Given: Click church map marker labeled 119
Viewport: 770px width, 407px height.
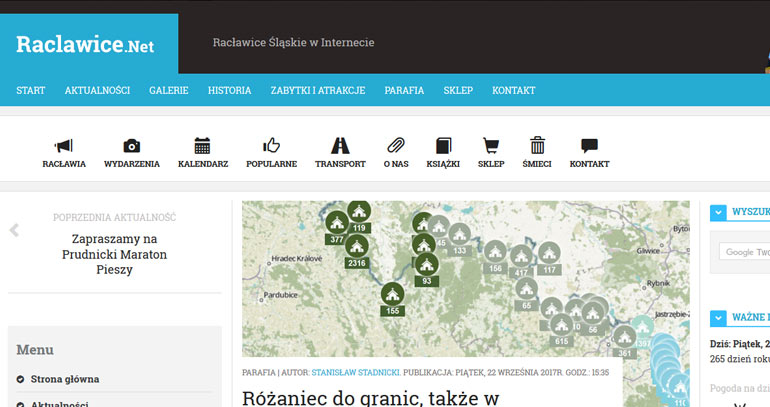Looking at the screenshot, I should point(359,217).
